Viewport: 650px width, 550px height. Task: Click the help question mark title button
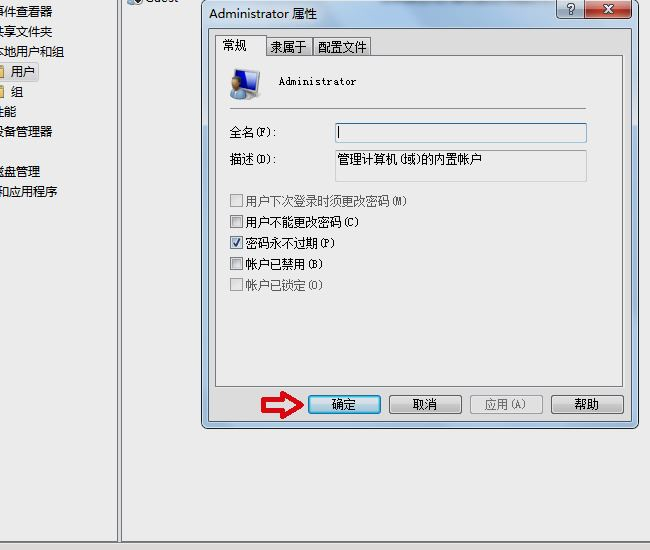[570, 9]
